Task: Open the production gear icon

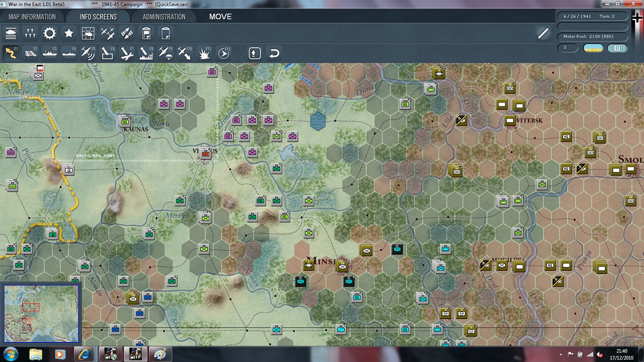Action: (49, 33)
